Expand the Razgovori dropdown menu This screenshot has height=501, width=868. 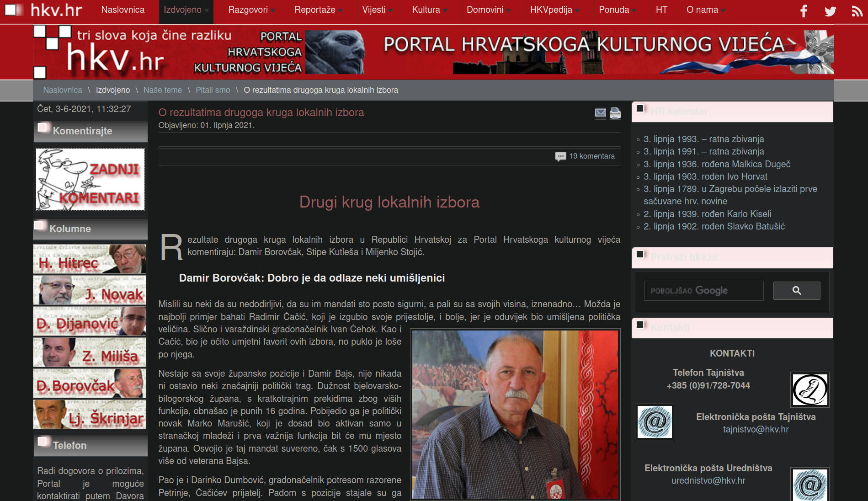click(251, 10)
